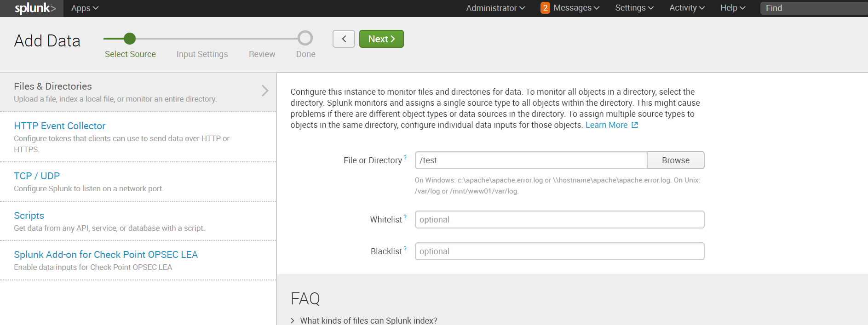868x325 pixels.
Task: Click the Add Data page title
Action: click(x=47, y=41)
